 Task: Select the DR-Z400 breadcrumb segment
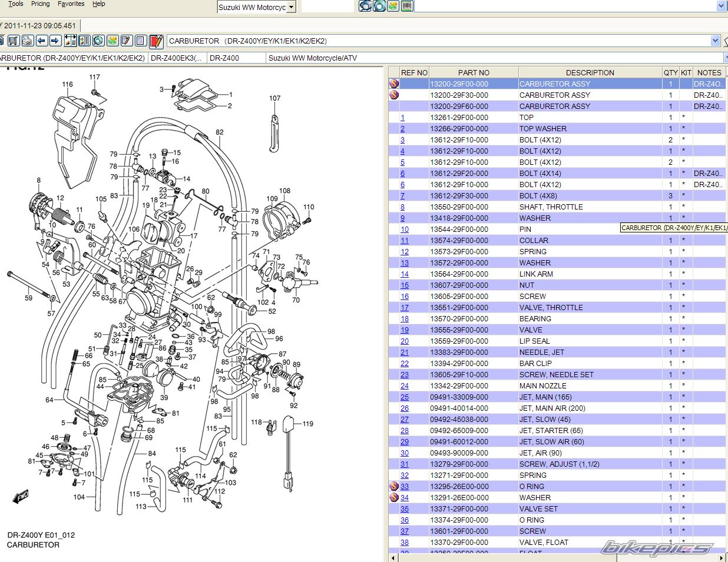(224, 58)
